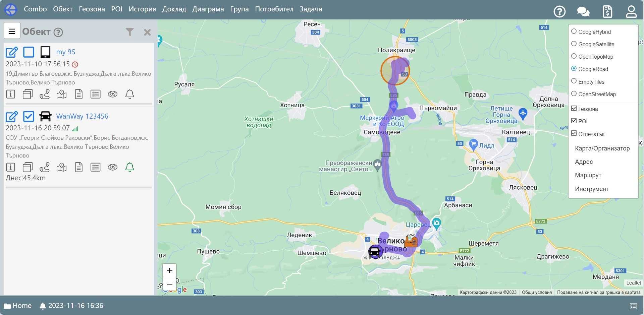Open the windows icon for my 9S

[28, 94]
